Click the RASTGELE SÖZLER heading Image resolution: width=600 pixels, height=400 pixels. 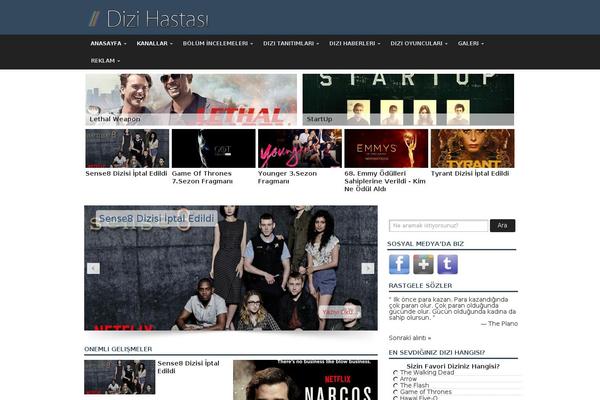pos(421,286)
